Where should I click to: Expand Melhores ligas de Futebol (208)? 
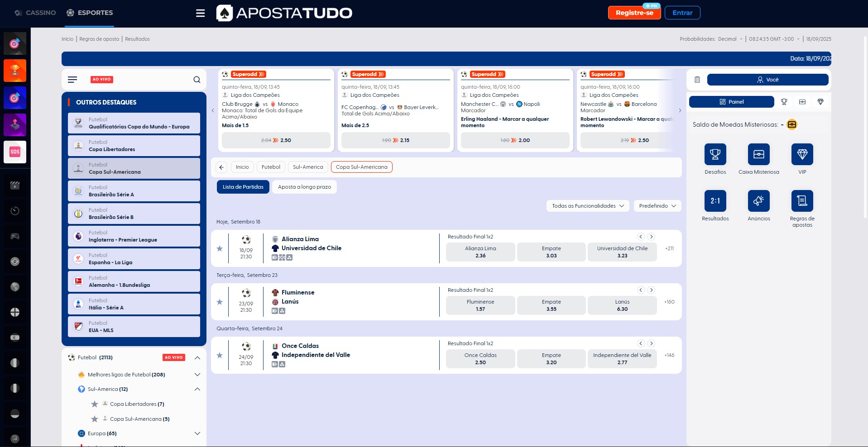click(x=197, y=375)
